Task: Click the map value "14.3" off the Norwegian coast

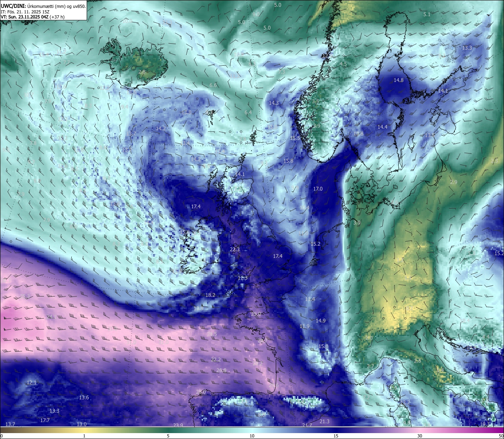Action: [274, 103]
